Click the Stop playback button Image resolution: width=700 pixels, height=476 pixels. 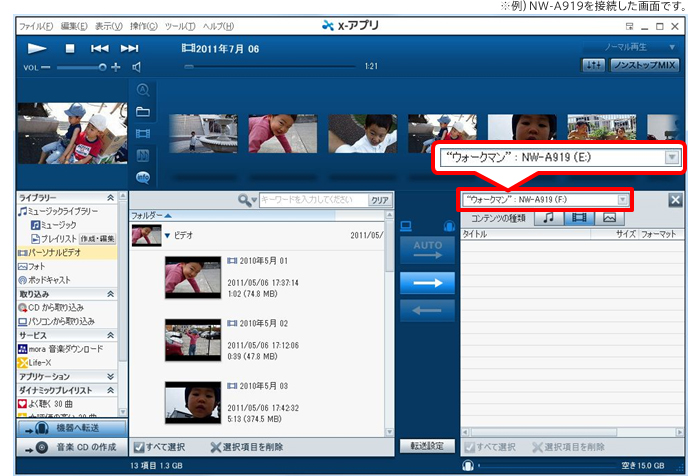pos(69,47)
